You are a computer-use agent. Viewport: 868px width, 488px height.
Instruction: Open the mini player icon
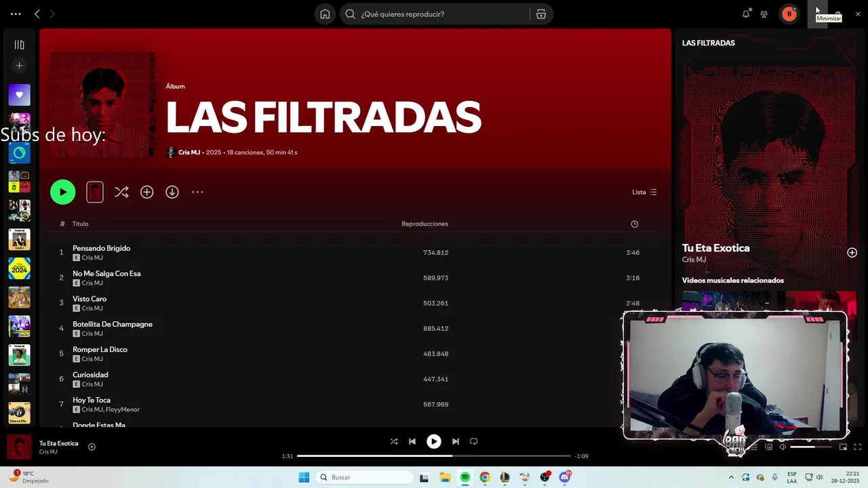tap(843, 447)
